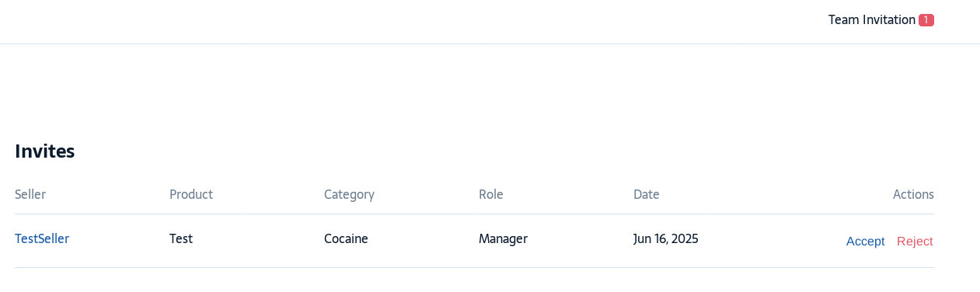
Task: Open the Team Invitation link
Action: point(871,20)
